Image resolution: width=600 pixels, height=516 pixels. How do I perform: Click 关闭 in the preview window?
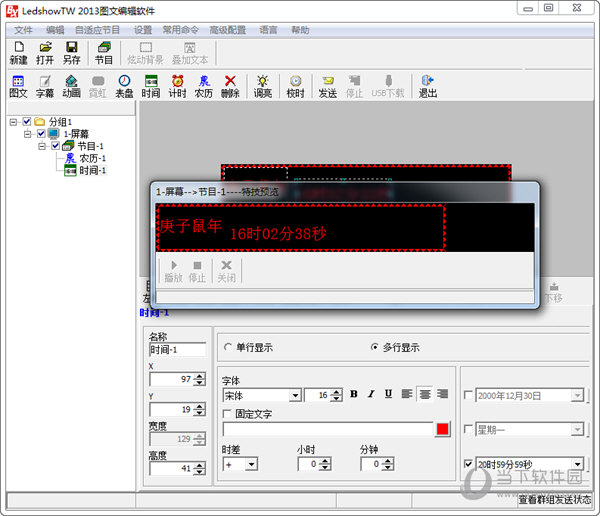click(227, 271)
